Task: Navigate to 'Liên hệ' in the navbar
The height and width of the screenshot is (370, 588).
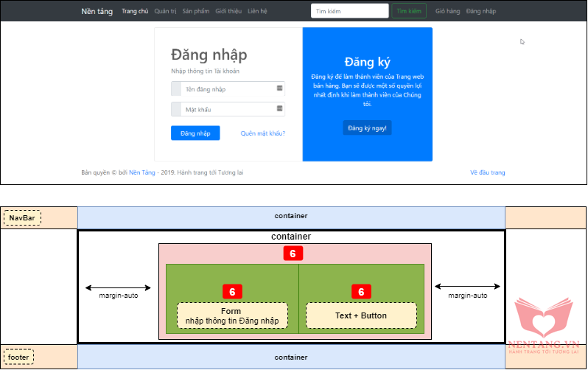Action: tap(258, 11)
